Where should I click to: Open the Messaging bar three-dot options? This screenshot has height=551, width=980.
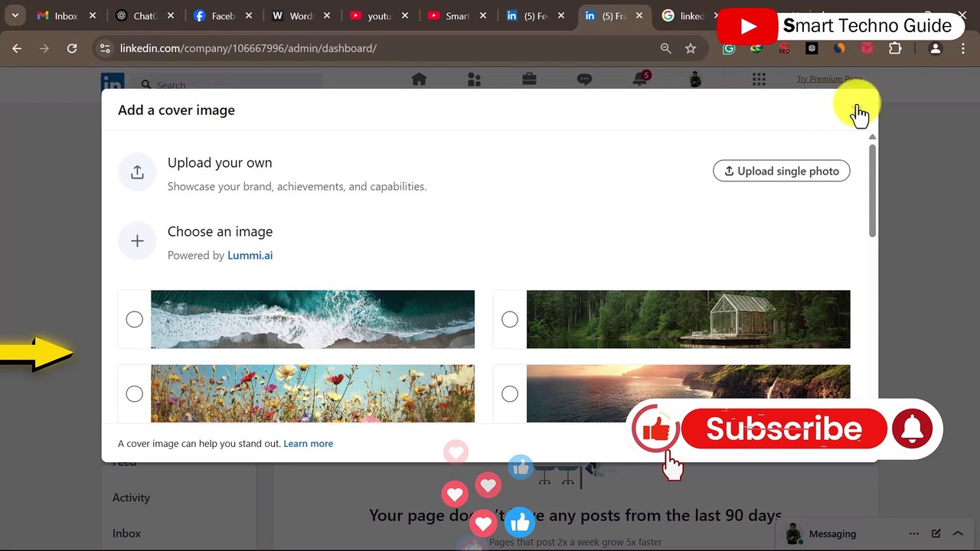(x=913, y=534)
